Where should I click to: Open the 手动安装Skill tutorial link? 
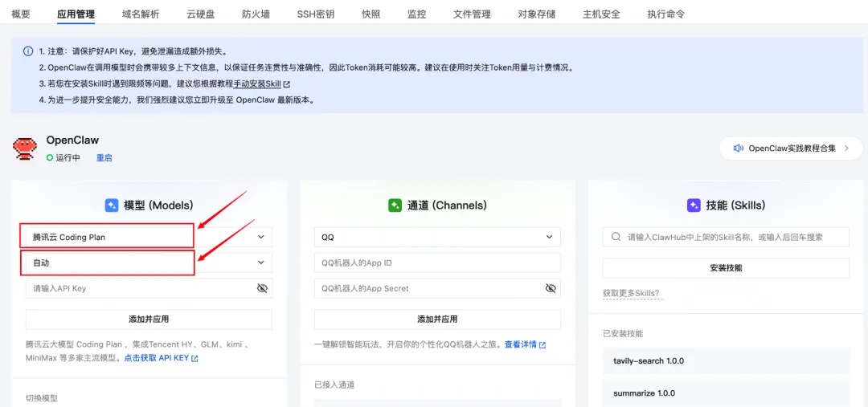pyautogui.click(x=257, y=84)
